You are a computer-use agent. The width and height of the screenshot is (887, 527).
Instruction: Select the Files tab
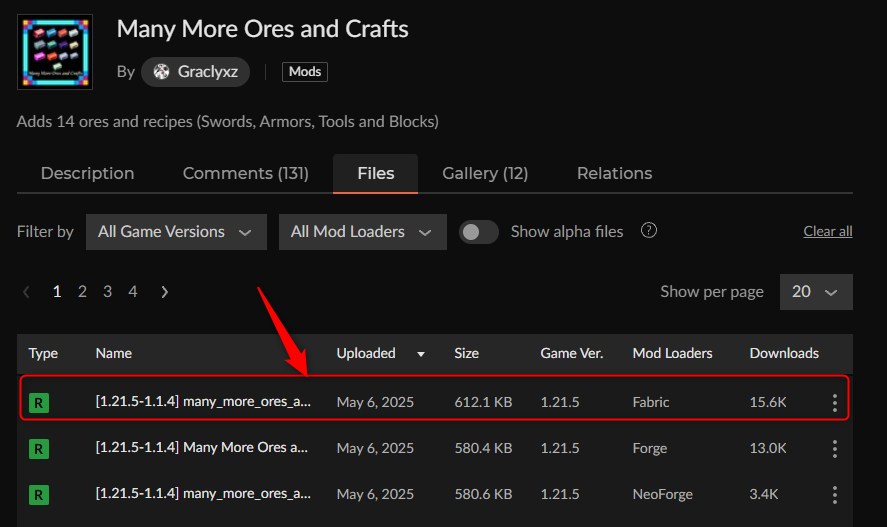pyautogui.click(x=376, y=174)
